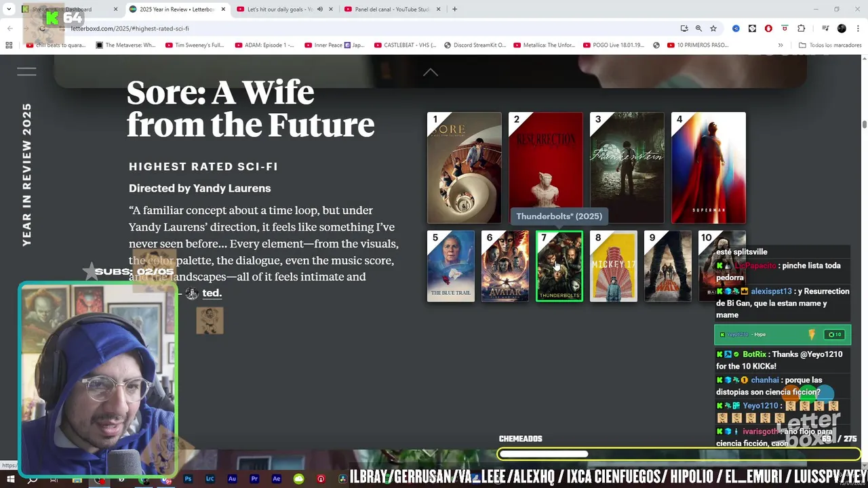
Task: Launch After Effects from the taskbar
Action: point(276,479)
